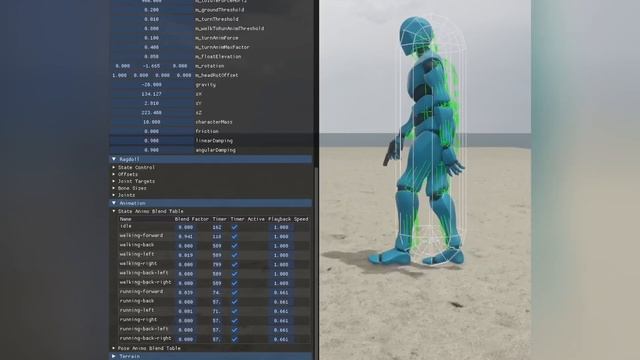Viewport: 640px width, 360px height.
Task: Click walking-right Timer value 799
Action: click(x=217, y=265)
